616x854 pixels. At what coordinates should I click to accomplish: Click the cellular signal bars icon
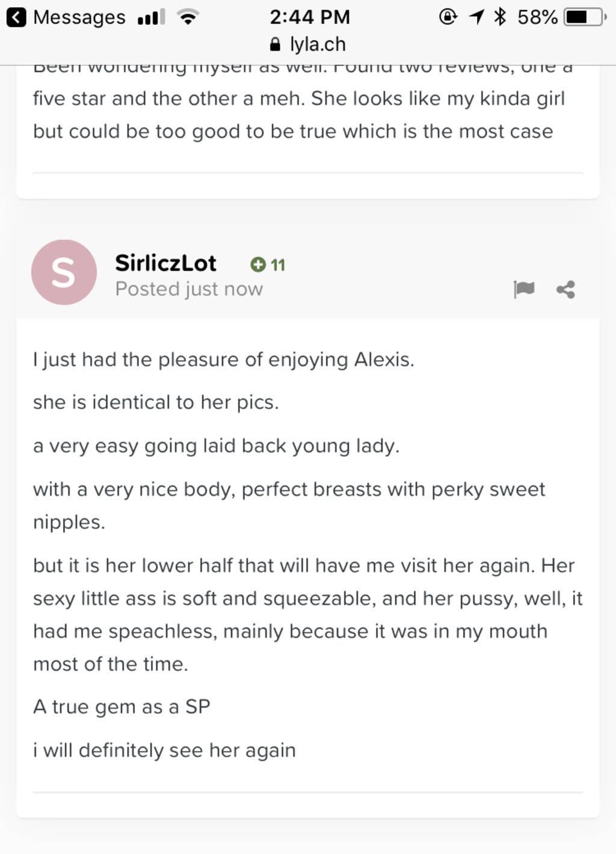[x=151, y=18]
